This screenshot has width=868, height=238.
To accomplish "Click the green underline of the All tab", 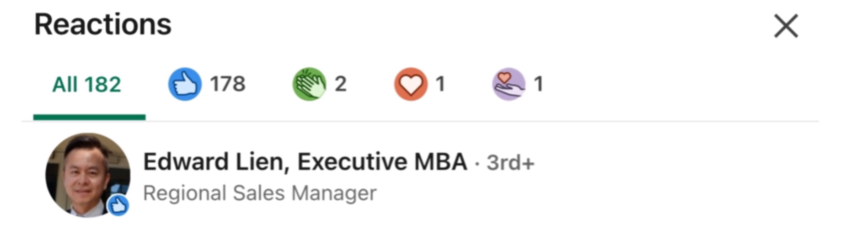I will point(89,117).
